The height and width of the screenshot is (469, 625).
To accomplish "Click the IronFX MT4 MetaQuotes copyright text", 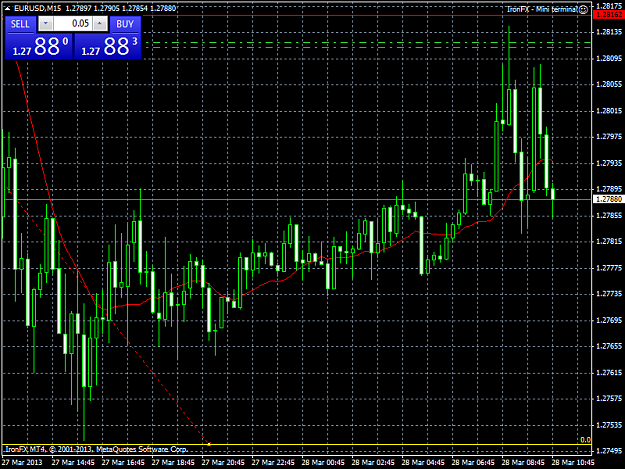I will point(96,449).
